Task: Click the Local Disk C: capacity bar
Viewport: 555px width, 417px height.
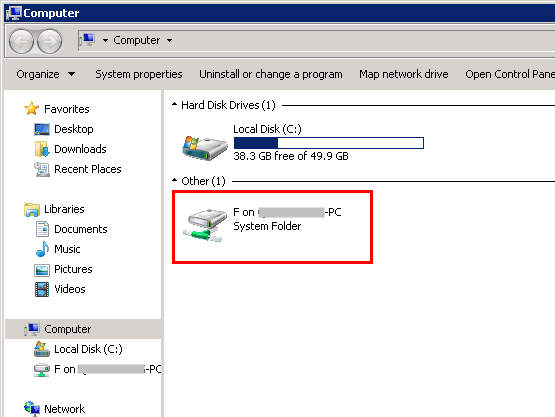Action: 329,143
